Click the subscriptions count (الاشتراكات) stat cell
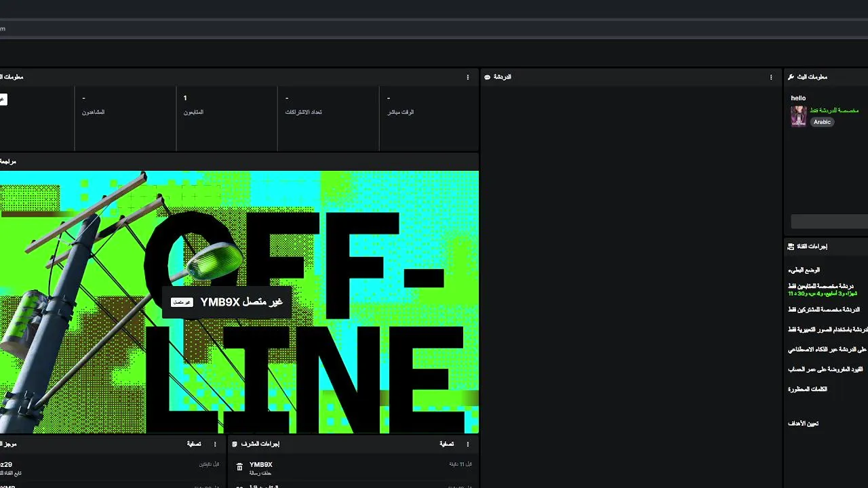Screen dimensions: 868x488 (x=329, y=118)
